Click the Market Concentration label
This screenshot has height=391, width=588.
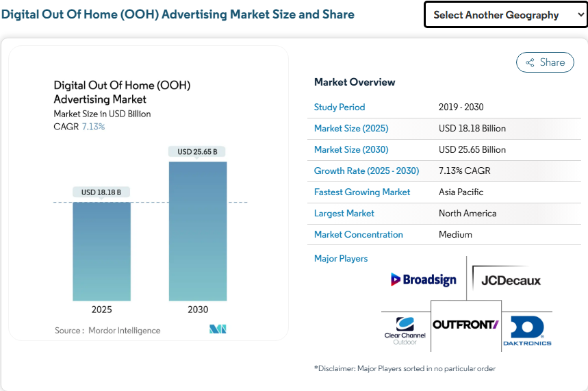pos(358,234)
